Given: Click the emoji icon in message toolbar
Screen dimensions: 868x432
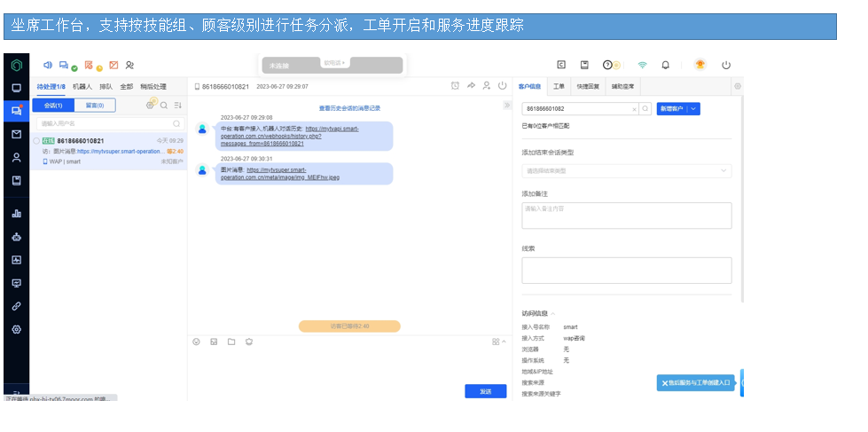Looking at the screenshot, I should pyautogui.click(x=196, y=342).
